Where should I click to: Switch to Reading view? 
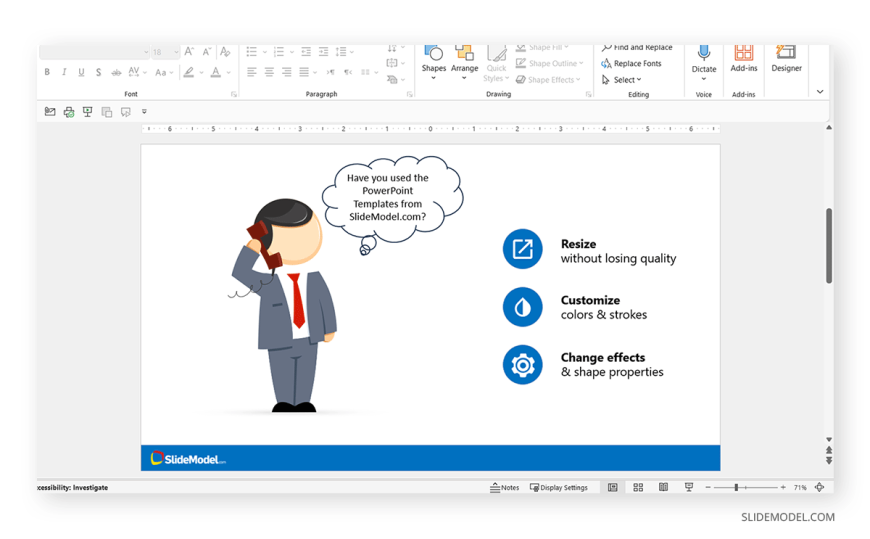[663, 487]
